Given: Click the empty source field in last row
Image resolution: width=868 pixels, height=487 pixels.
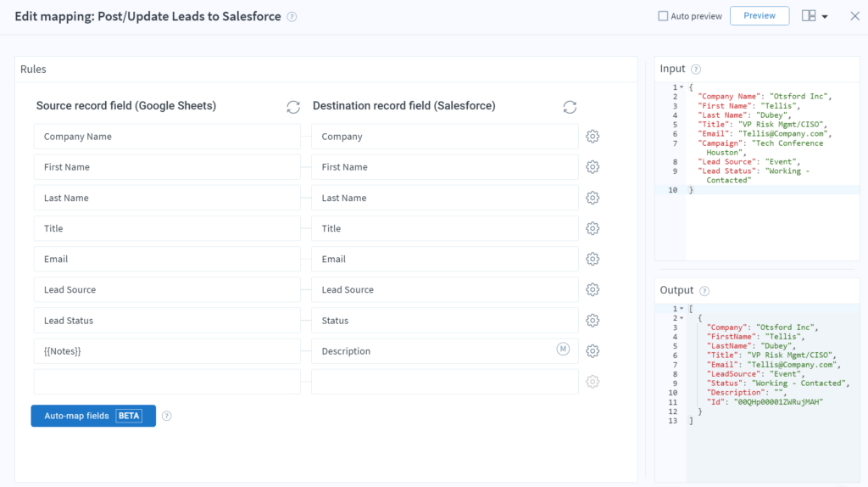Looking at the screenshot, I should 167,382.
